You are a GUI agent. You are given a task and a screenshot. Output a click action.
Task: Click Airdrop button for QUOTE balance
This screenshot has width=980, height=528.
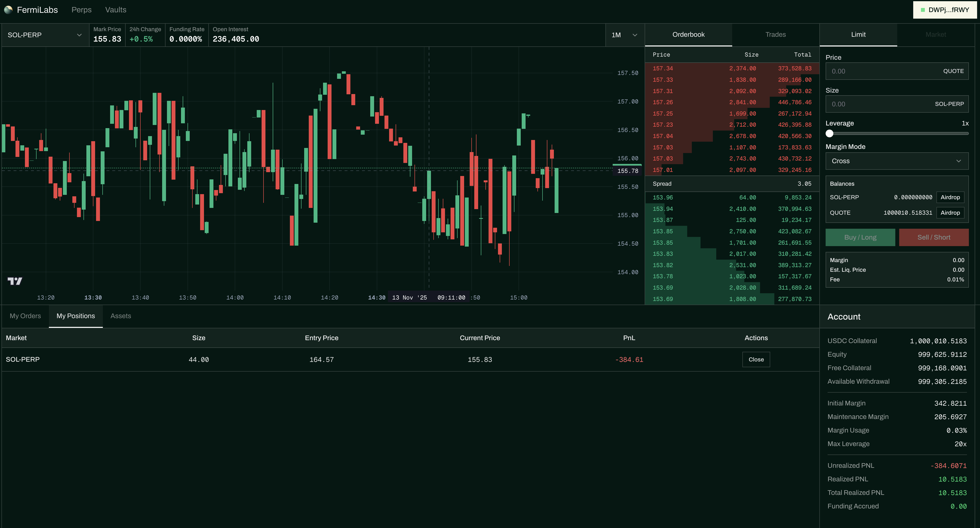pos(950,213)
